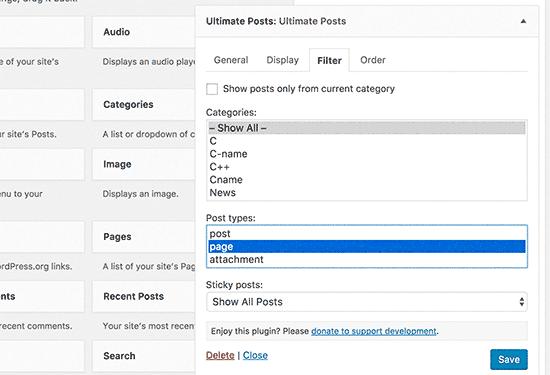Screen dimensions: 550x375
Task: Switch to the Display tab
Action: [x=282, y=60]
